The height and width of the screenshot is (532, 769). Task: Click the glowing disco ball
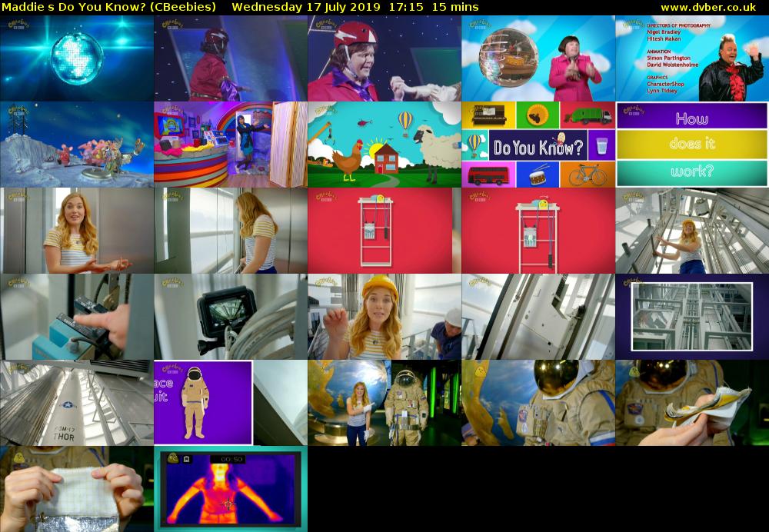click(77, 58)
